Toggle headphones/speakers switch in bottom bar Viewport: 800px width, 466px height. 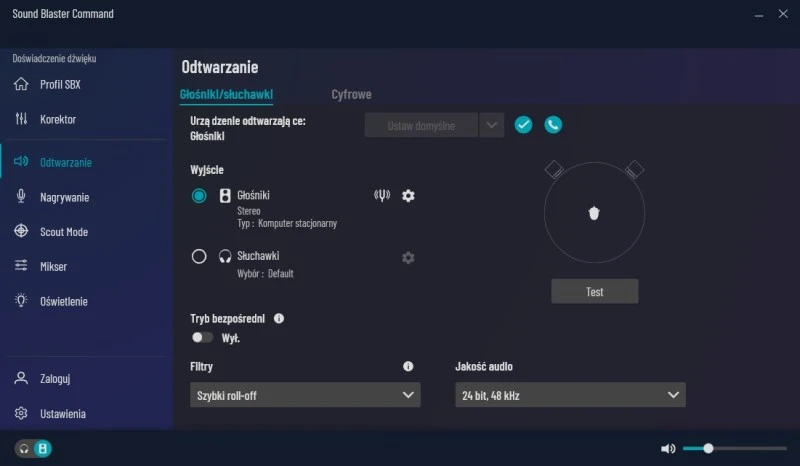tap(32, 449)
